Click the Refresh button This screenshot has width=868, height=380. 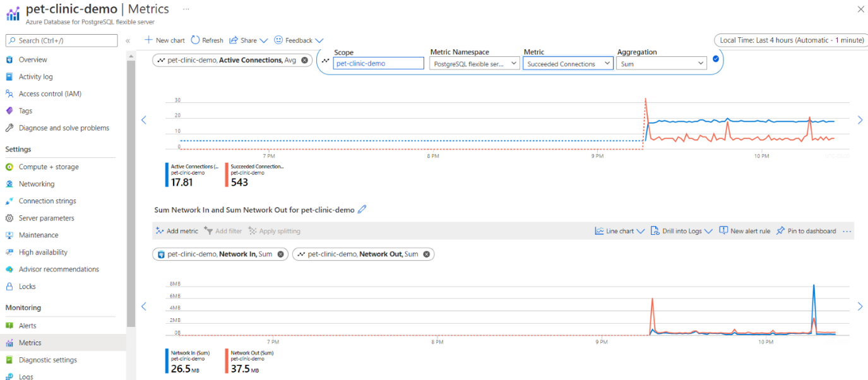207,40
